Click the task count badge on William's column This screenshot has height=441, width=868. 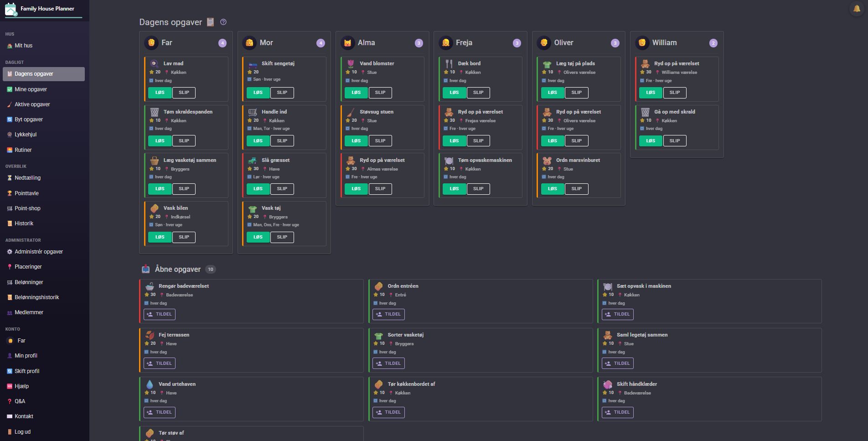(713, 43)
